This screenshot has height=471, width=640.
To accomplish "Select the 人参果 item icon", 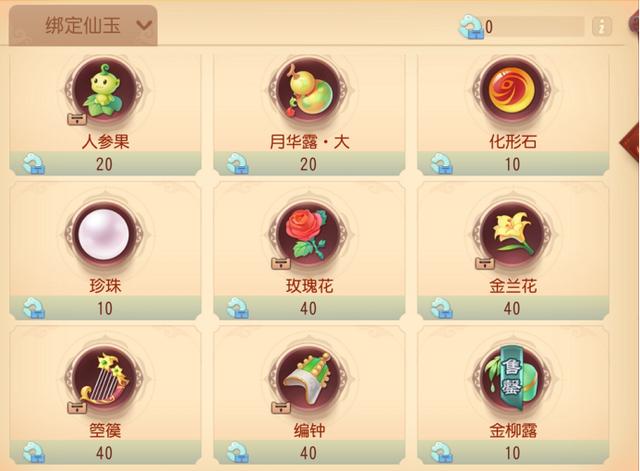I will (x=105, y=91).
